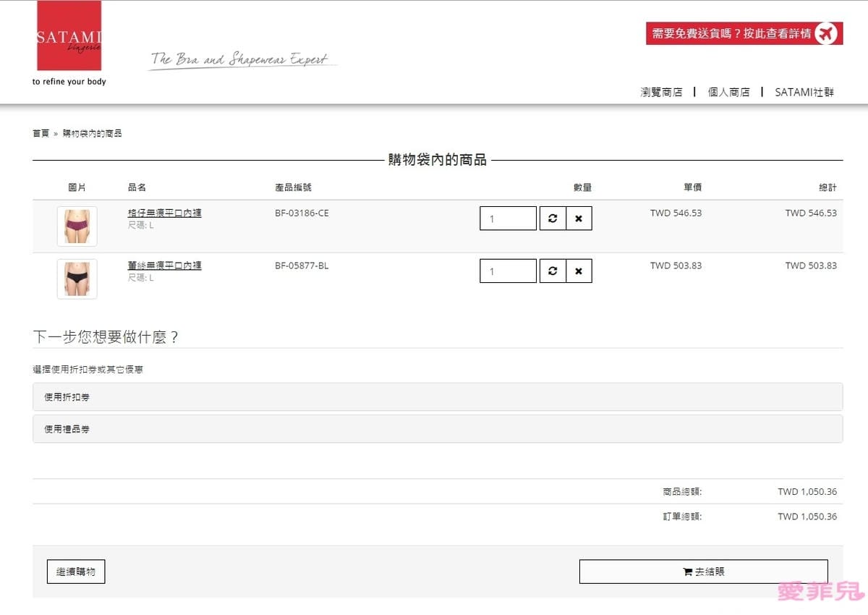Remove item BF-03186-CE from the bag

579,219
